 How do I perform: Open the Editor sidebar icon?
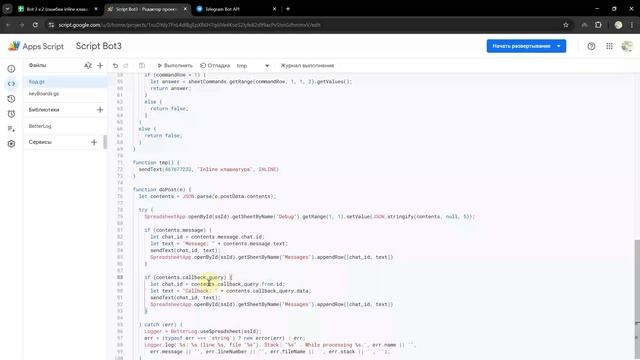click(x=11, y=84)
